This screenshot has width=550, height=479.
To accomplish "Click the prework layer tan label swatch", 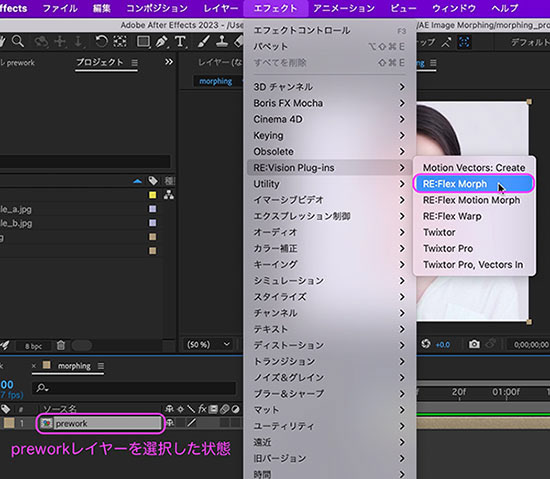I will [x=9, y=423].
